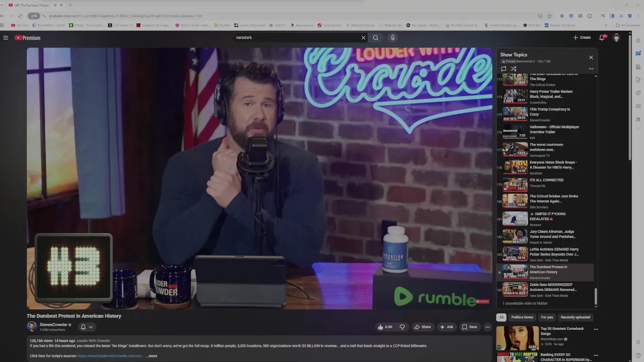644x362 pixels.
Task: Open the YouTube guide hamburger menu
Action: [6, 38]
